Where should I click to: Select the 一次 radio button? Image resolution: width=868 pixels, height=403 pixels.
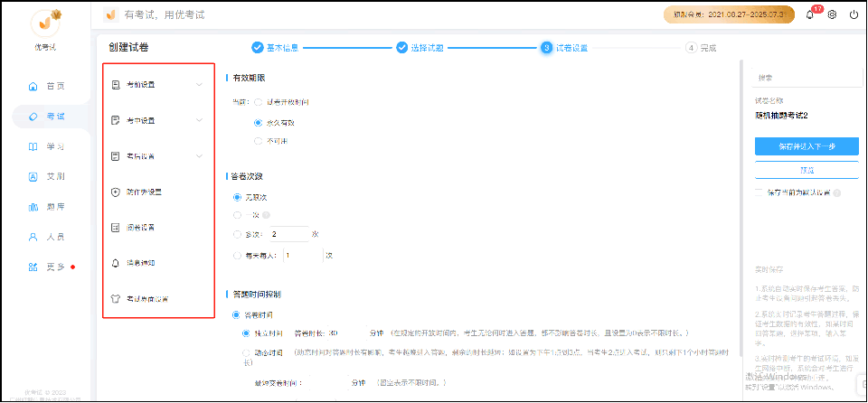238,215
